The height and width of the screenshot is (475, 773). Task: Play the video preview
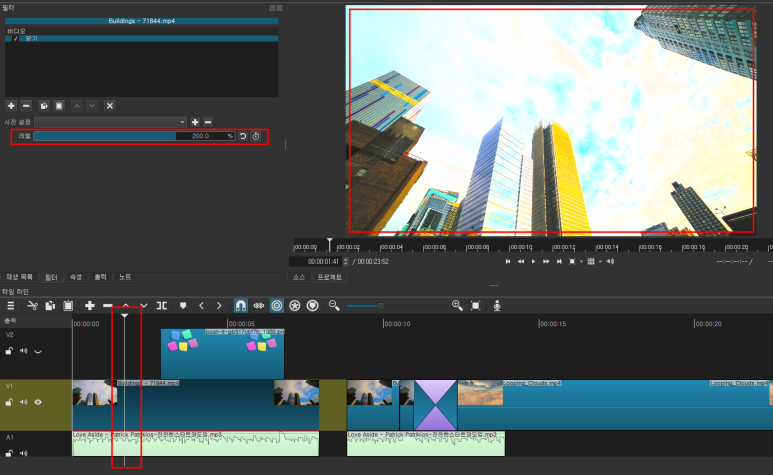(533, 262)
